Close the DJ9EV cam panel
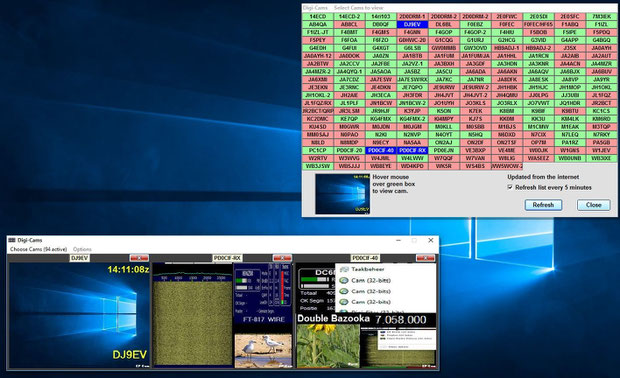The image size is (620, 378). (140, 258)
